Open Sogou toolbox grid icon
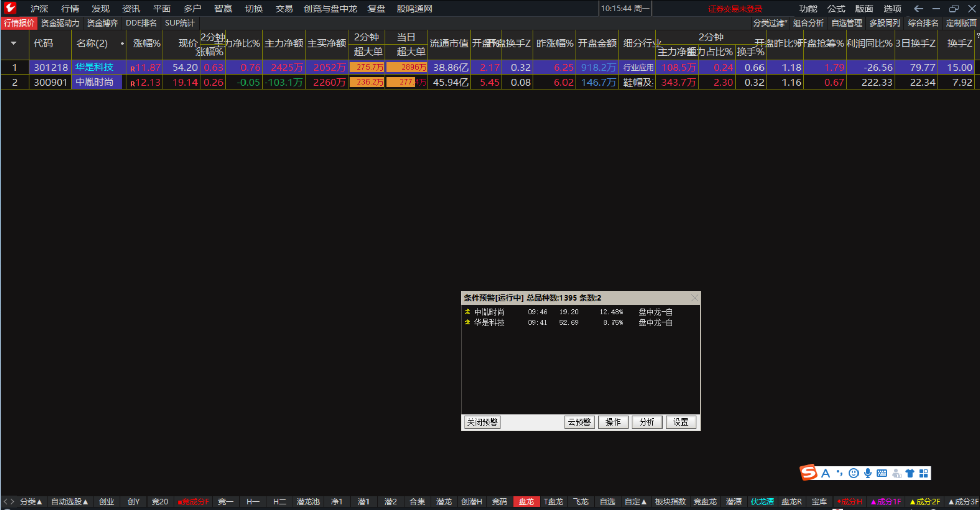This screenshot has height=510, width=980. 924,473
